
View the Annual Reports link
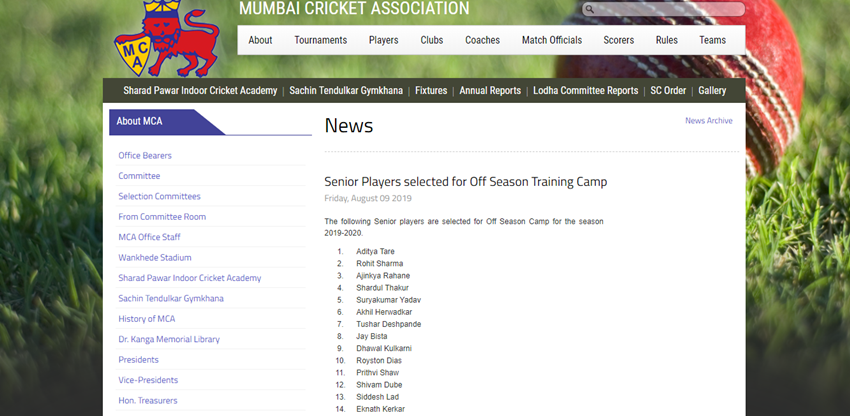tap(490, 90)
